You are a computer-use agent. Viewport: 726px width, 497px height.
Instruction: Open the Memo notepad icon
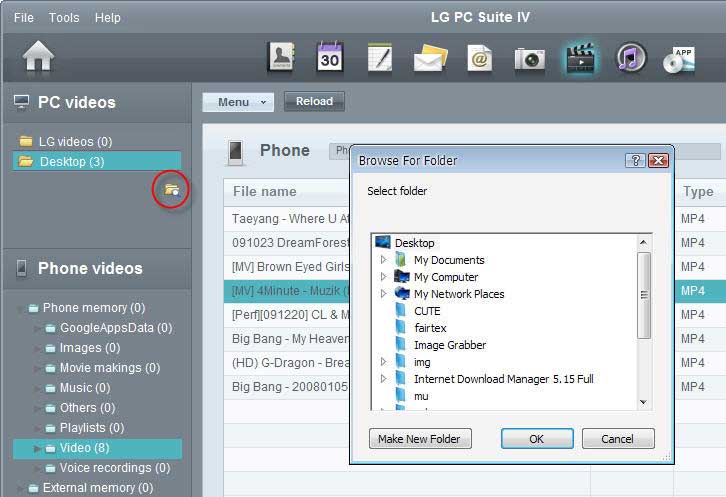(x=379, y=58)
